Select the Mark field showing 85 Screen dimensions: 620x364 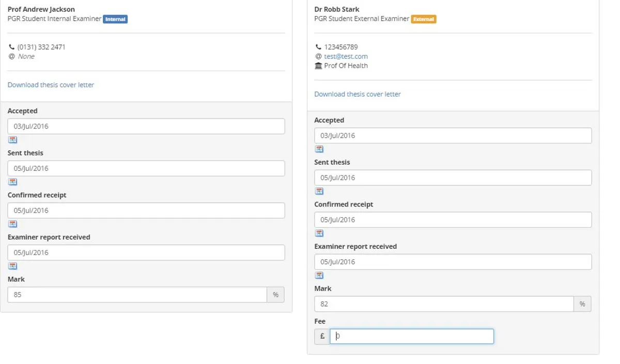(137, 294)
